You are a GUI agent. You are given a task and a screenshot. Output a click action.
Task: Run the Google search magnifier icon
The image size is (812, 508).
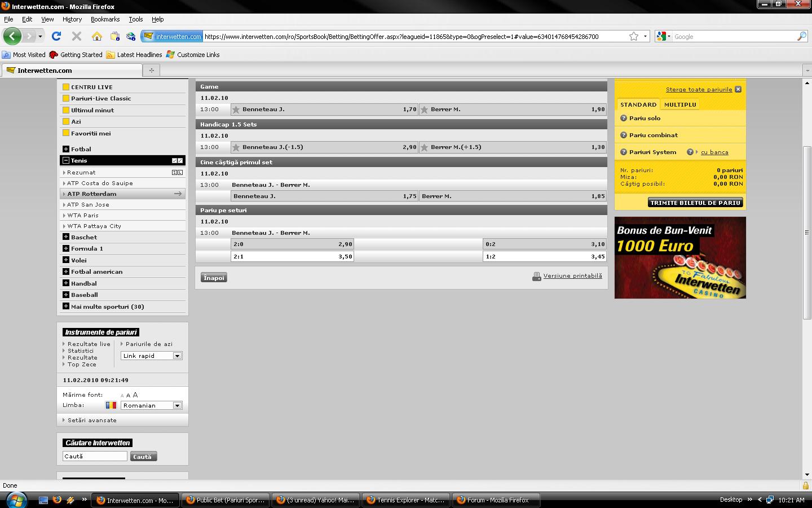point(801,36)
